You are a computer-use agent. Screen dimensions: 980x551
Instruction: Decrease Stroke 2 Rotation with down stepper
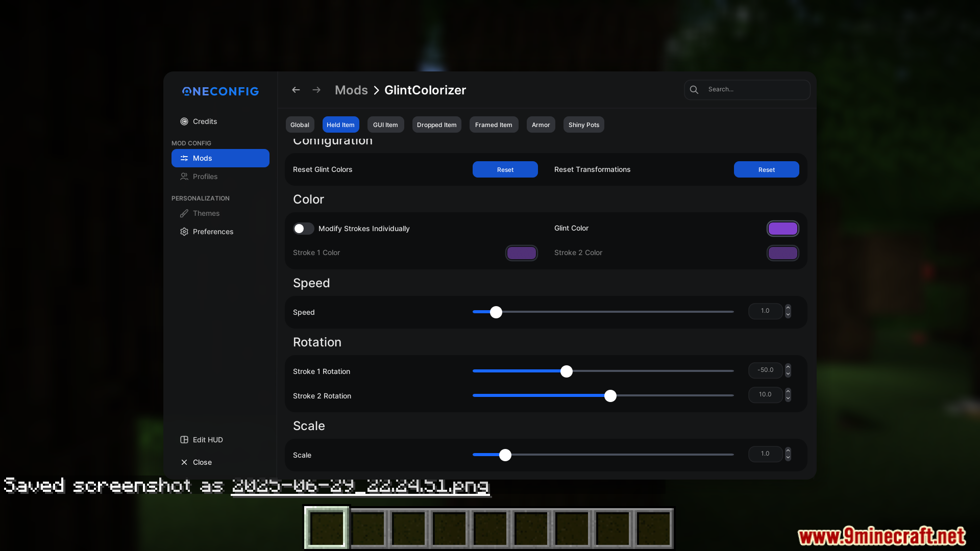[x=788, y=398]
